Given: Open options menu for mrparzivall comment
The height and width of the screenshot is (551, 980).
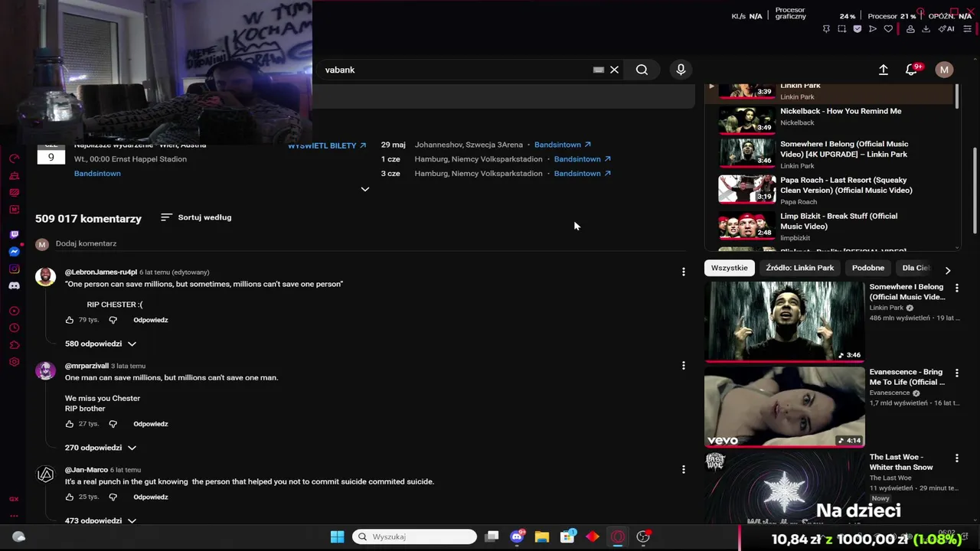Looking at the screenshot, I should (684, 366).
